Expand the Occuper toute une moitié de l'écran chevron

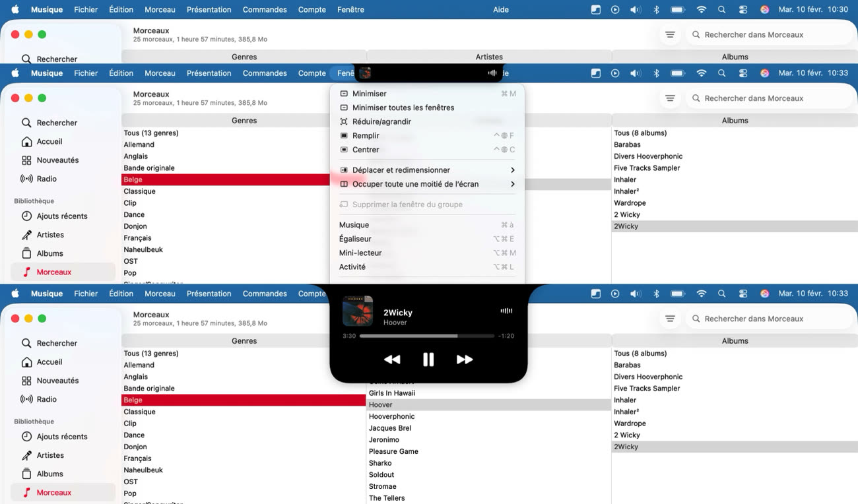(x=512, y=184)
